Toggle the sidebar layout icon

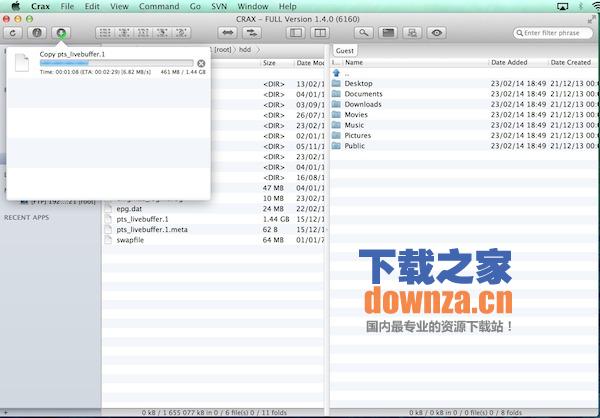pos(296,33)
